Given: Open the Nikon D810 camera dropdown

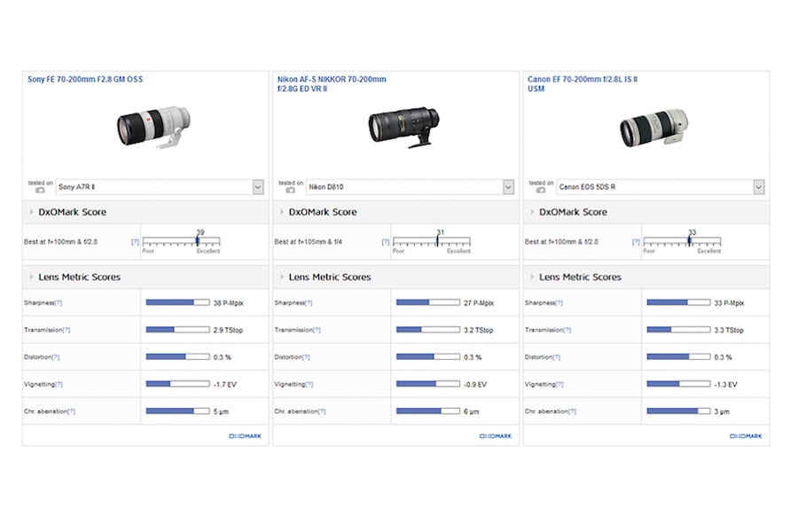Looking at the screenshot, I should coord(508,187).
